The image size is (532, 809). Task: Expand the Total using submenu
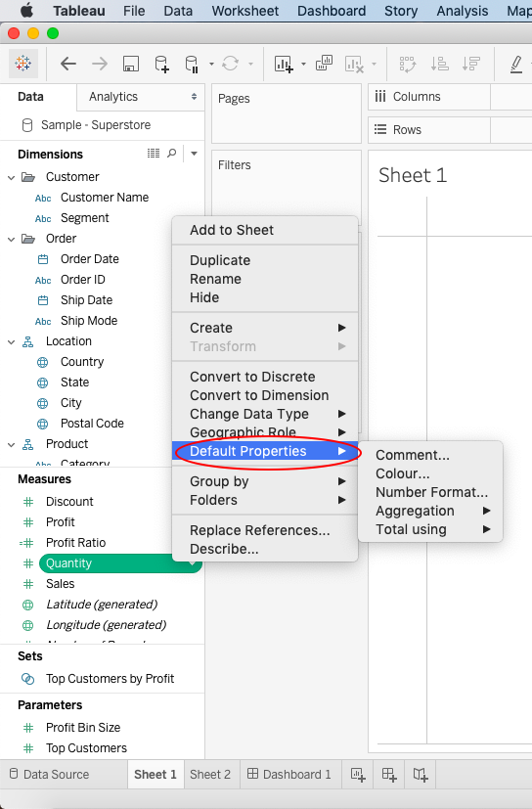tap(430, 529)
